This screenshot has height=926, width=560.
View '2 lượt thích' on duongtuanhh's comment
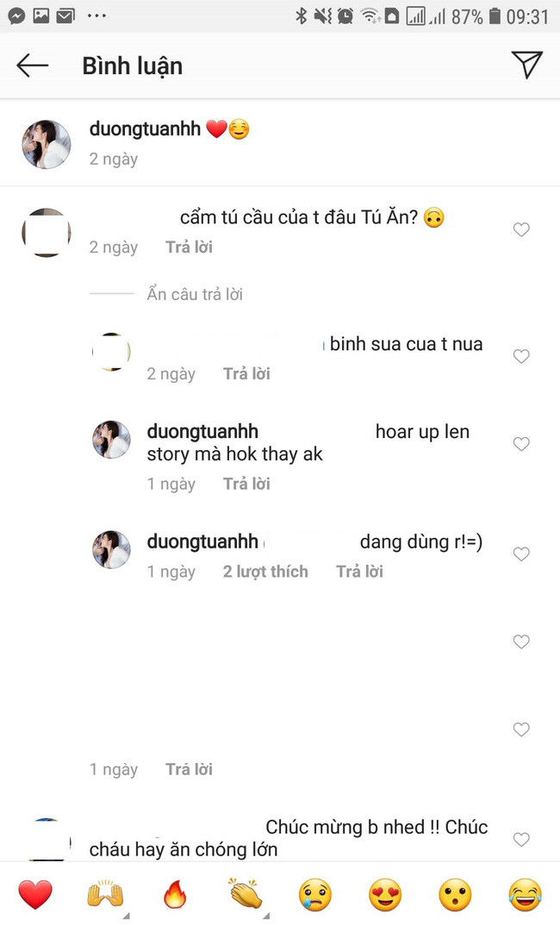tap(265, 571)
